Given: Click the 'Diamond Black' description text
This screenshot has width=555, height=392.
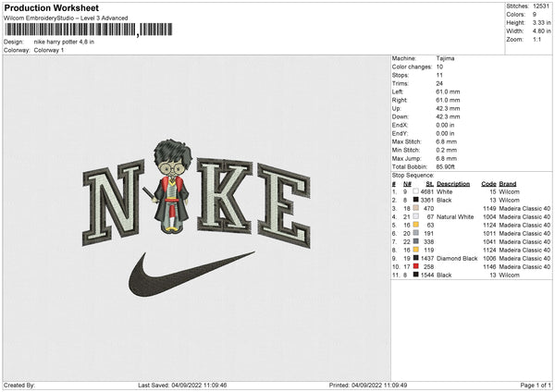Looking at the screenshot, I should coord(457,258).
